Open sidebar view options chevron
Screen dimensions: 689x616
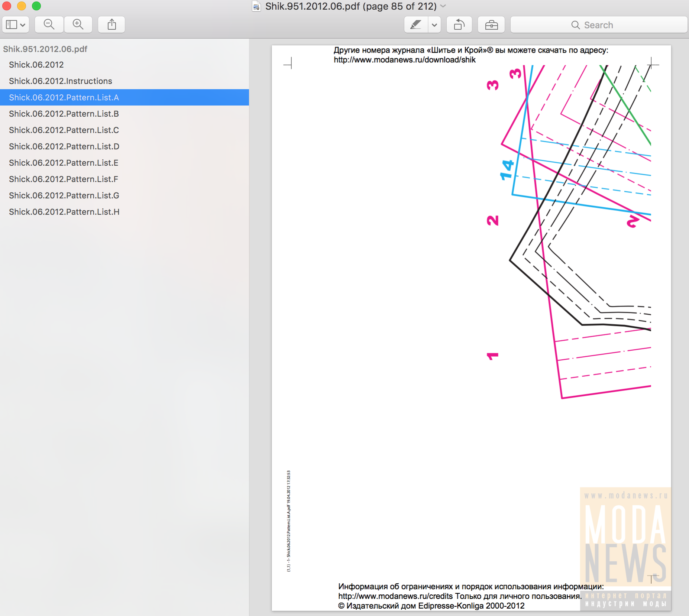click(23, 25)
